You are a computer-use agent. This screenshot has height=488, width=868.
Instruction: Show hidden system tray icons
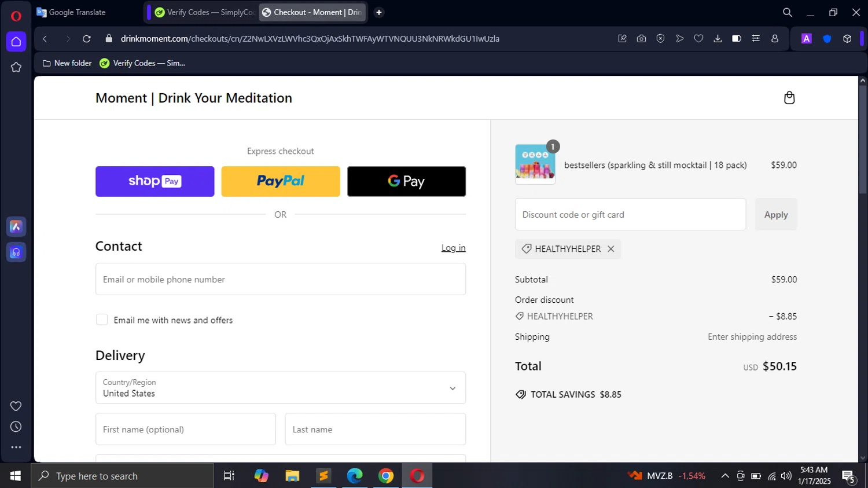tap(724, 476)
